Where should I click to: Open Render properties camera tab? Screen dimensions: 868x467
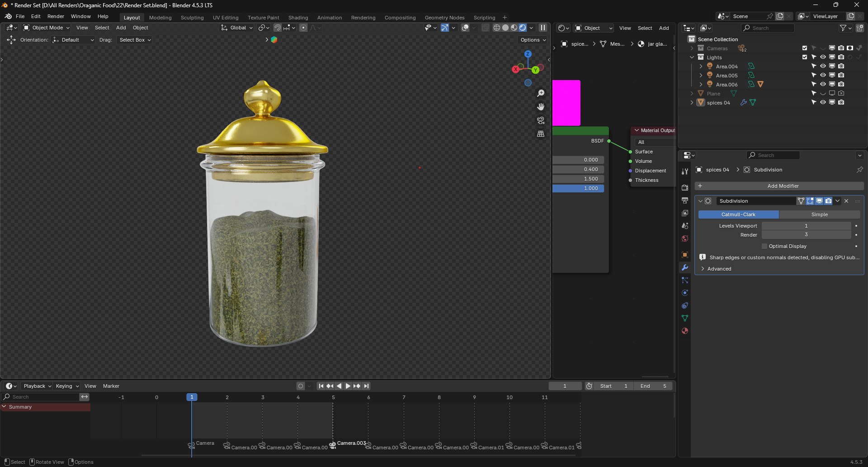685,187
